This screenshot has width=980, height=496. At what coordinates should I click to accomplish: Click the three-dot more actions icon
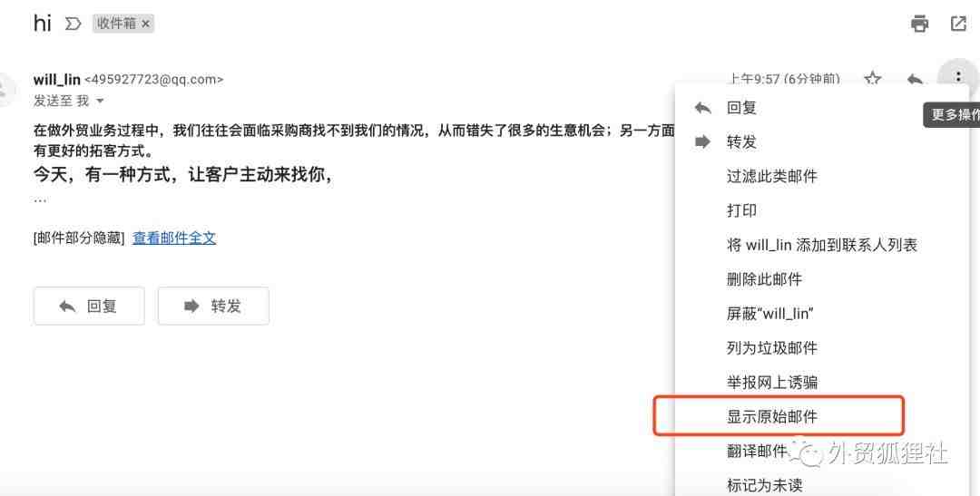pos(958,77)
